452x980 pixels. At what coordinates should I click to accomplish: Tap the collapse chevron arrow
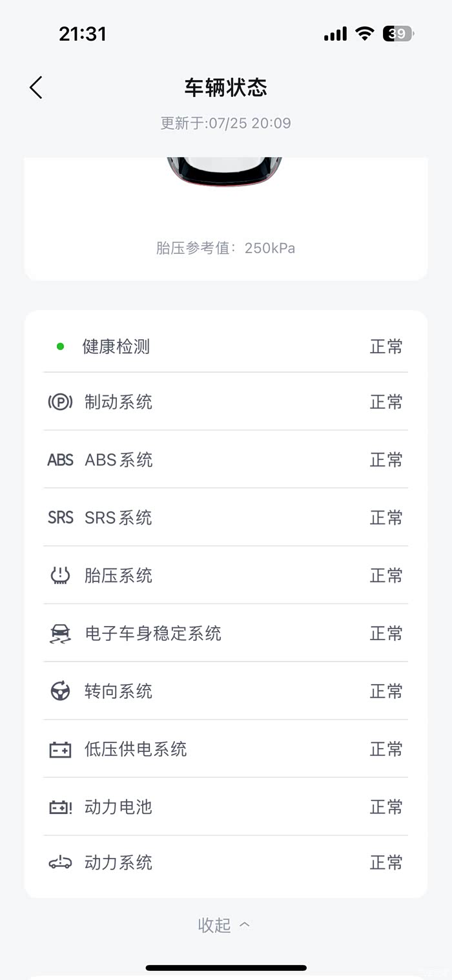tap(245, 924)
